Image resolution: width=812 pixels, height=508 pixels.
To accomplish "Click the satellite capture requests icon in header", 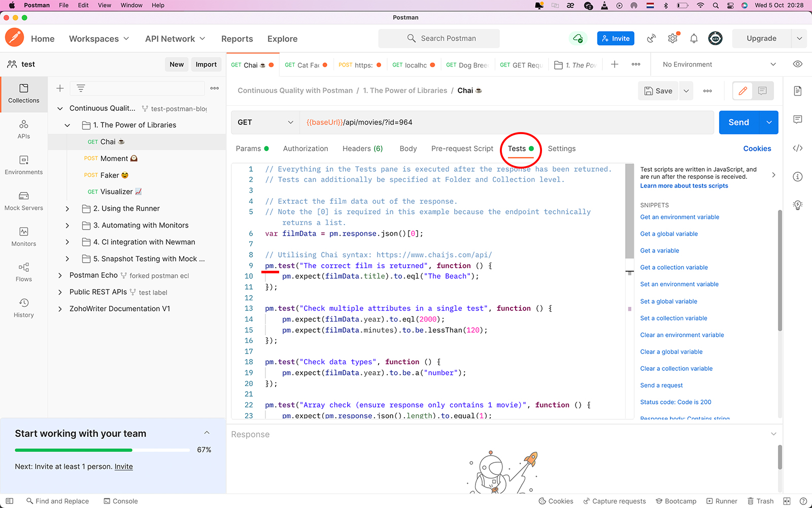I will coord(652,38).
